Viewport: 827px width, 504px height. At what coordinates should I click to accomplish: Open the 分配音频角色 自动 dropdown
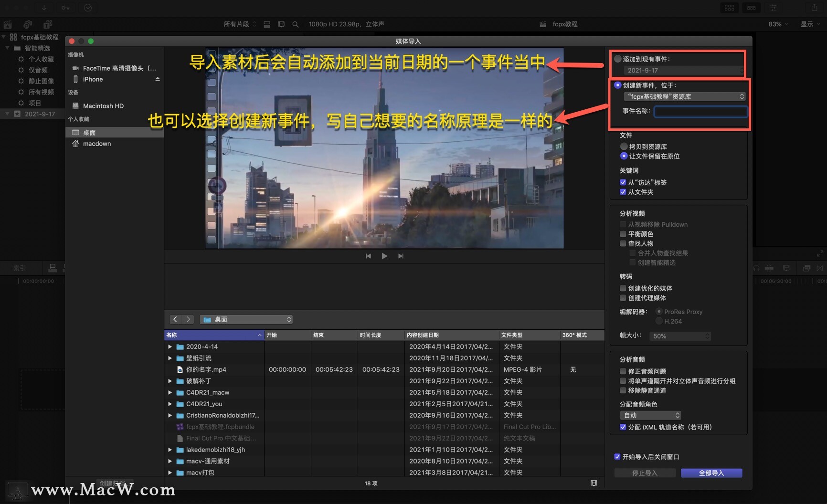(x=650, y=415)
